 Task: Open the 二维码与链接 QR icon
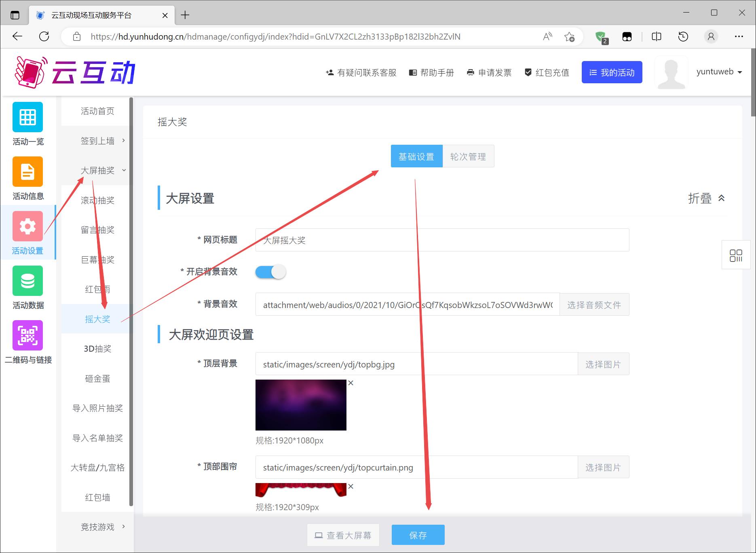[x=27, y=336]
